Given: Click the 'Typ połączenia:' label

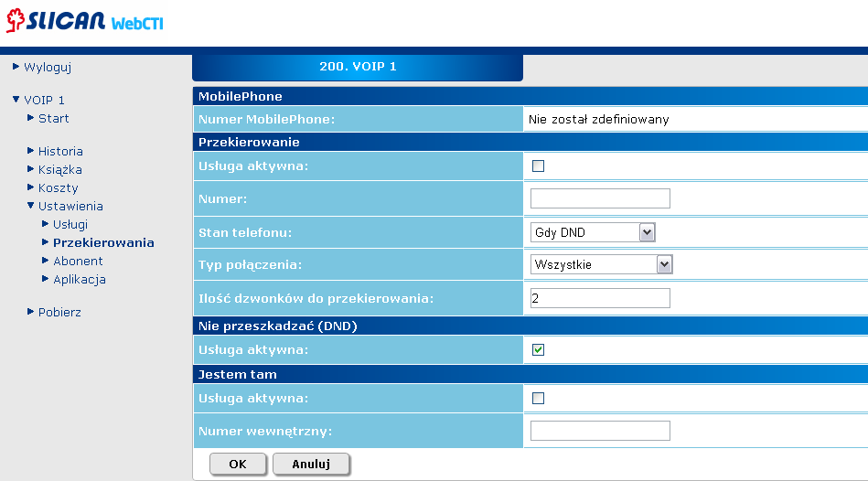Looking at the screenshot, I should coord(251,265).
